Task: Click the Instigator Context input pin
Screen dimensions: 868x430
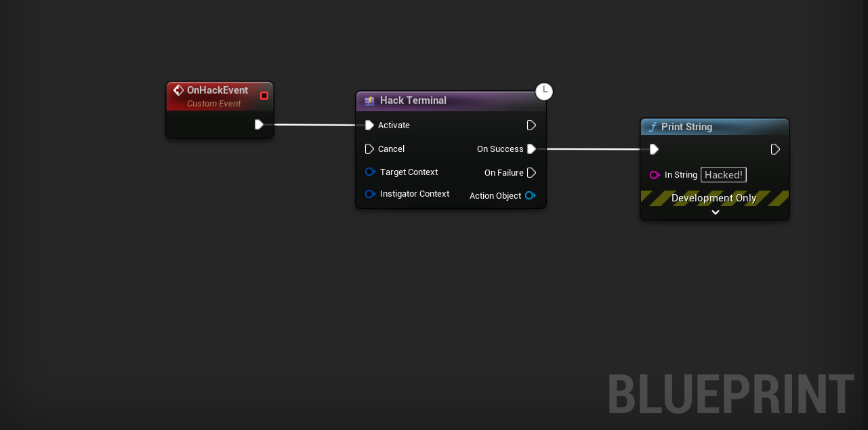Action: point(370,194)
